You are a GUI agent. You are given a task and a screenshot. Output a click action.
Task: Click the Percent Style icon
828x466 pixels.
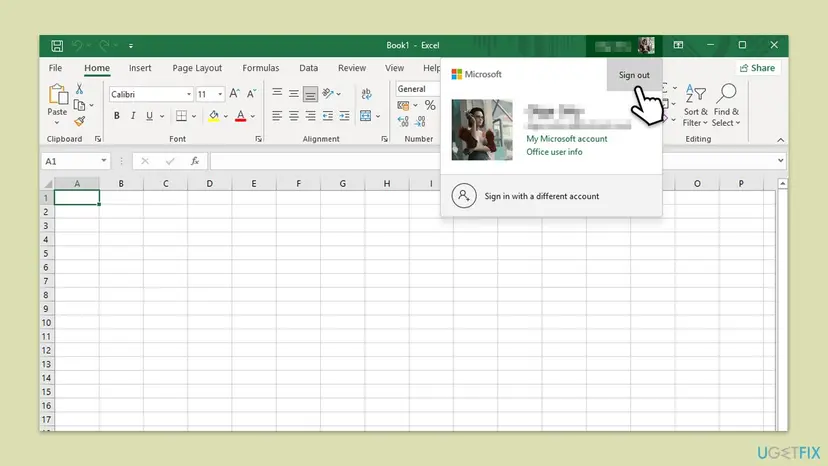[430, 105]
